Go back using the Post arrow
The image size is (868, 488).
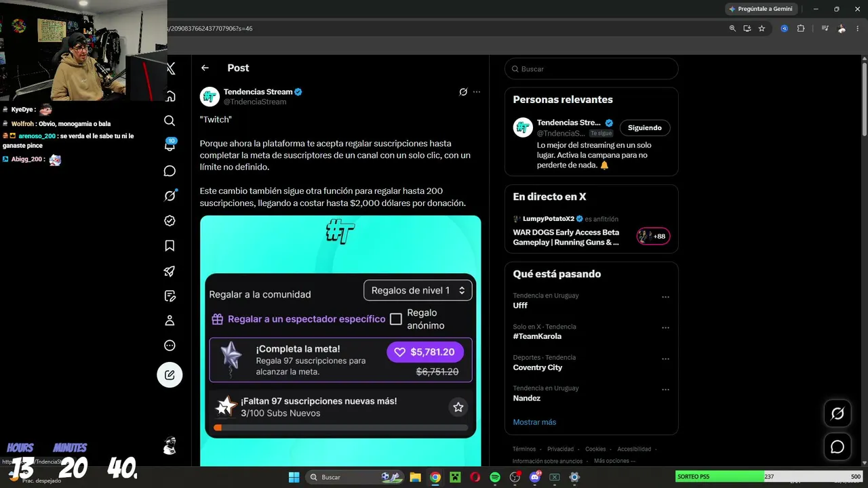coord(205,68)
